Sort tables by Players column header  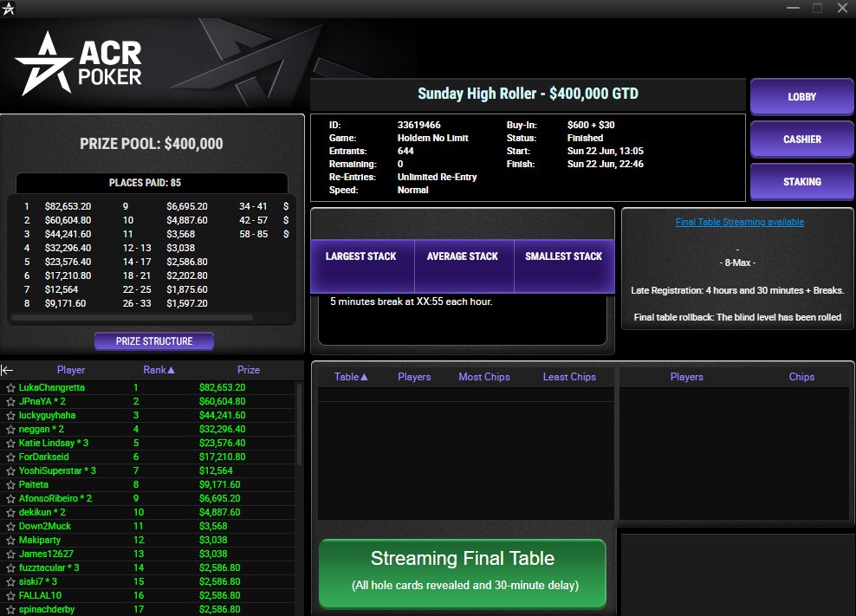coord(414,377)
